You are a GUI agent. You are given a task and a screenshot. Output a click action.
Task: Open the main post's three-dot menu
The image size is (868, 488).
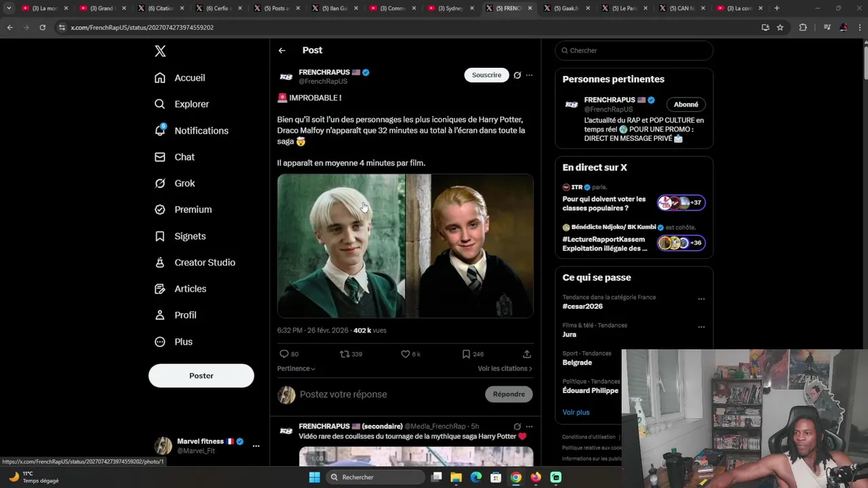(x=530, y=75)
